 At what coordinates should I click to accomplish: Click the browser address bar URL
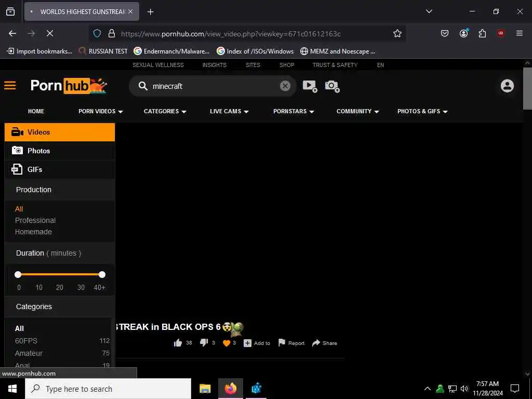[231, 34]
